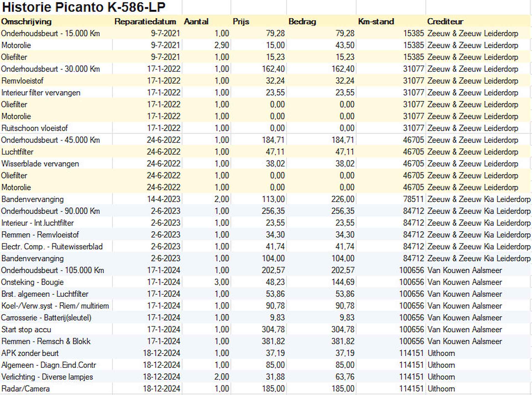
Task: Click 'Interieur - Int.luchtfilter' cell
Action: pyautogui.click(x=37, y=223)
